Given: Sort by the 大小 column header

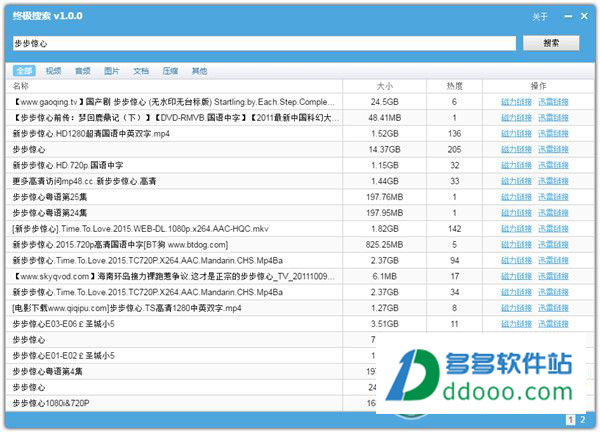Looking at the screenshot, I should (385, 86).
